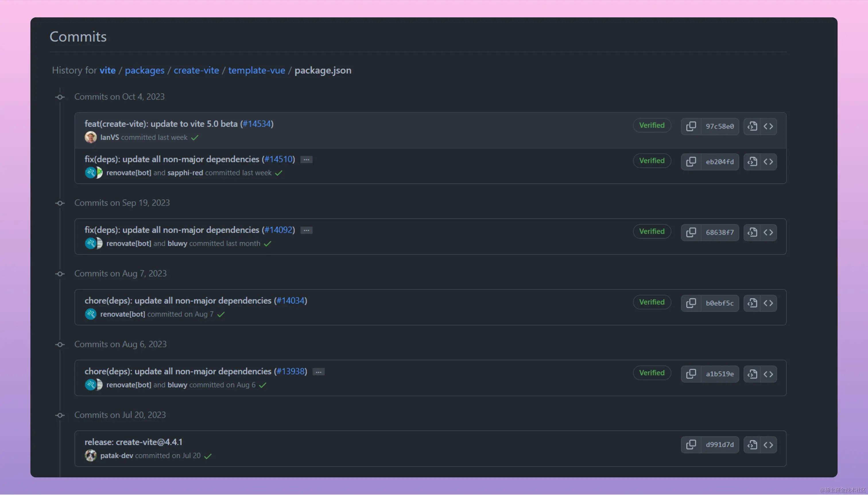Click Verified badge on commit b0ebf5c
The height and width of the screenshot is (495, 868).
pyautogui.click(x=652, y=302)
